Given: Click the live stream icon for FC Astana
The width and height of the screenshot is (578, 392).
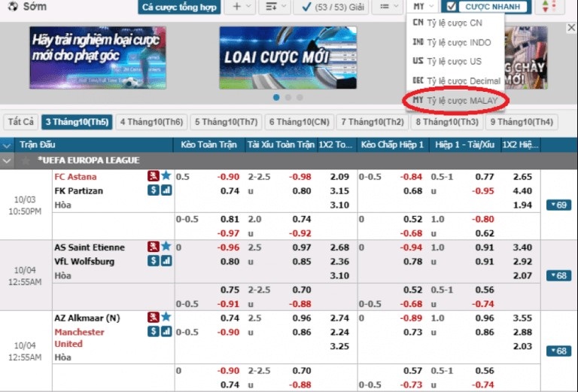Looking at the screenshot, I should [153, 176].
